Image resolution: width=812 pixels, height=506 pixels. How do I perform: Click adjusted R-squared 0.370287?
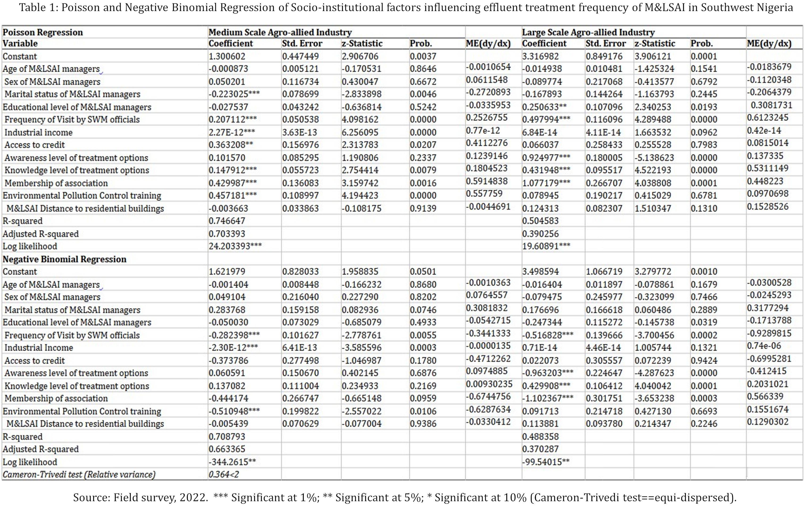[540, 449]
